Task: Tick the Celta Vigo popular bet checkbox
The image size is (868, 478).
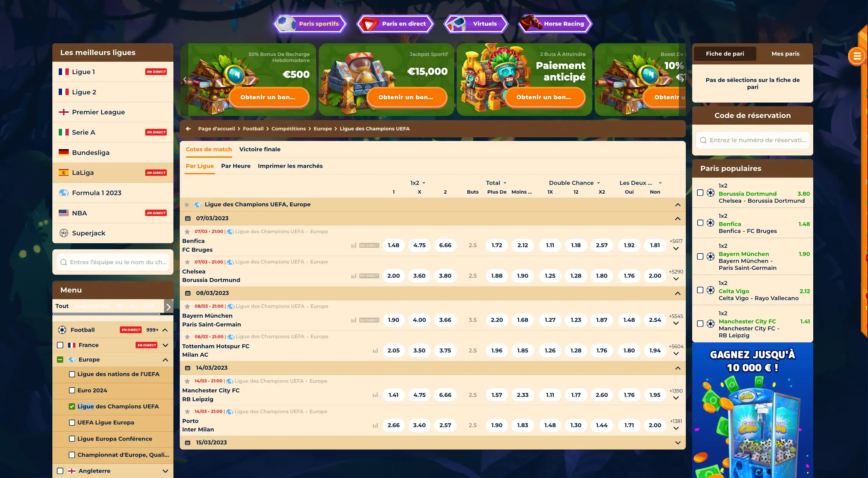Action: click(x=700, y=290)
